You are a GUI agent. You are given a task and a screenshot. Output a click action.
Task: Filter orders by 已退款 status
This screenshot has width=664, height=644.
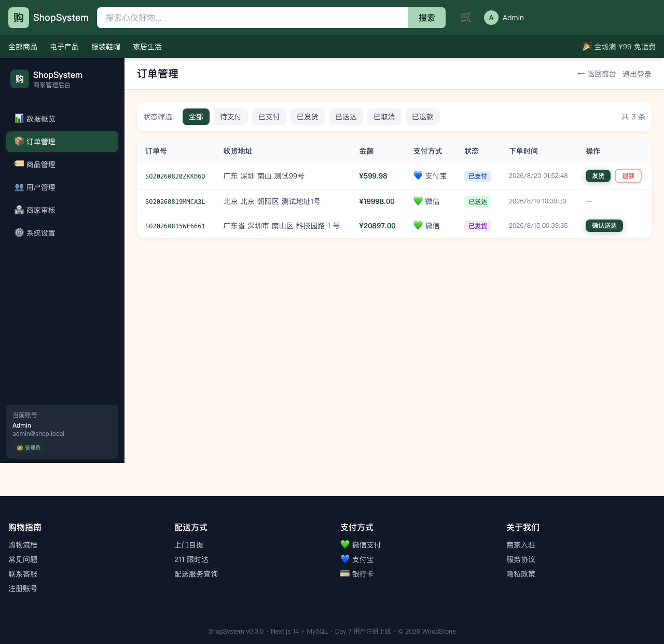[x=423, y=117]
